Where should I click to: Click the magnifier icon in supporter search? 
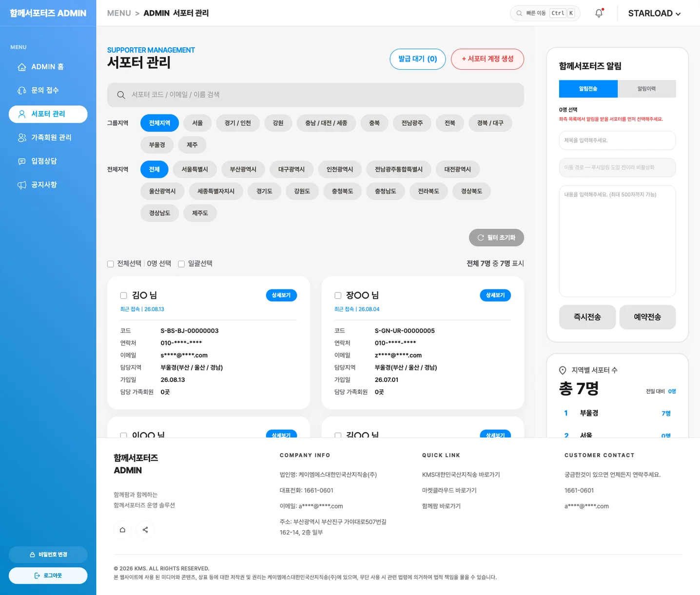click(x=121, y=95)
